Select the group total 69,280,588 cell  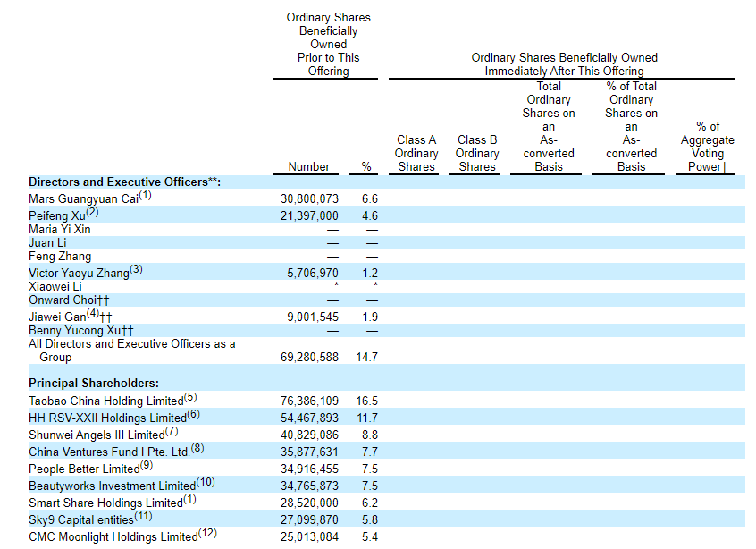tap(309, 357)
